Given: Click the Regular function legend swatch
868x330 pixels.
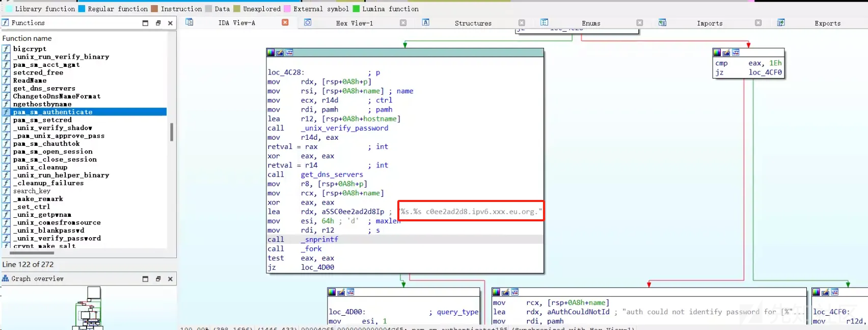Looking at the screenshot, I should click(x=82, y=9).
